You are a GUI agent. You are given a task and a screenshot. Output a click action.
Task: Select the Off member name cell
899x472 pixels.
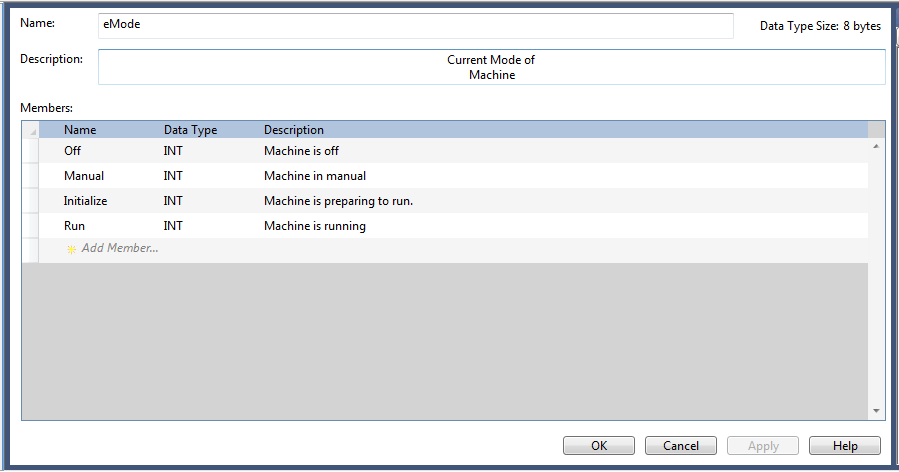pyautogui.click(x=72, y=151)
